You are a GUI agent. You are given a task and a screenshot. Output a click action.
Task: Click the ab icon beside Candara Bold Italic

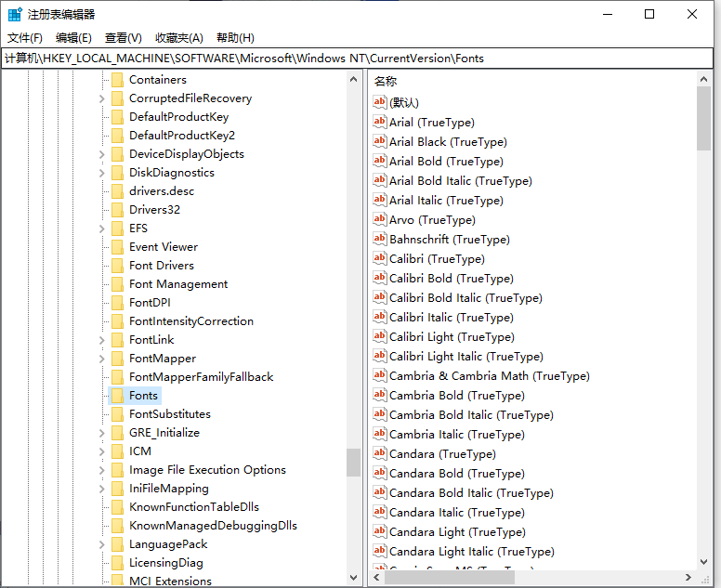point(379,492)
